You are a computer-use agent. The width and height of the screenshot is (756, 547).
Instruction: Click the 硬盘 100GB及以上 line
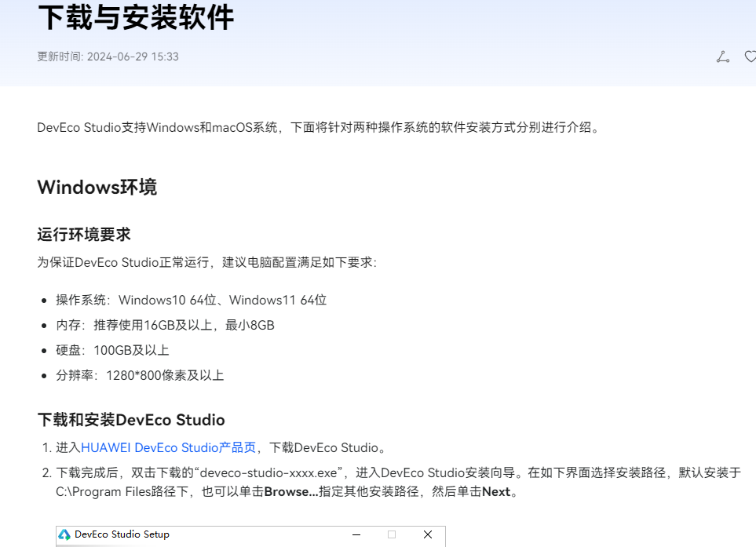[x=112, y=350]
